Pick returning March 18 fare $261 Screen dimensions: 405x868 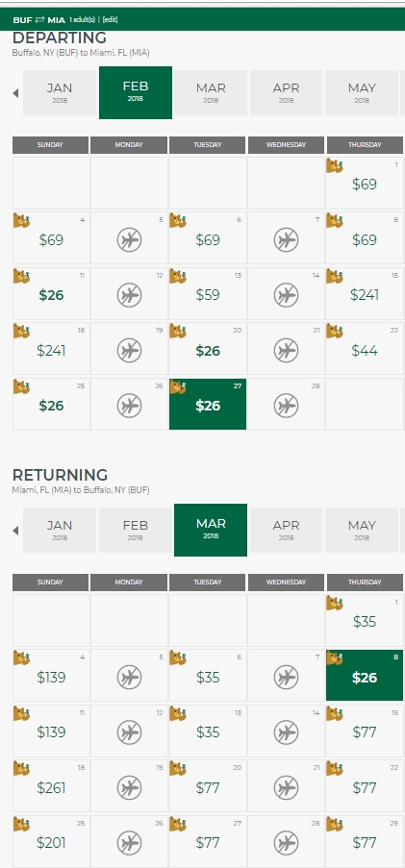pyautogui.click(x=51, y=786)
